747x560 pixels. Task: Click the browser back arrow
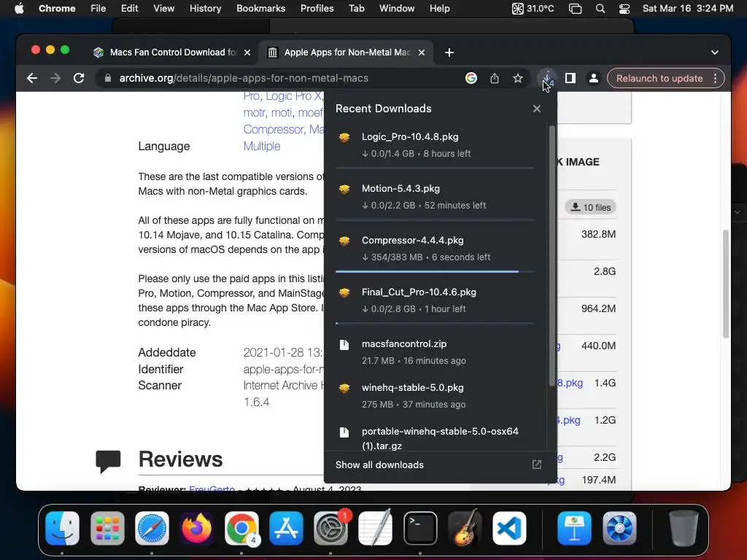[32, 78]
